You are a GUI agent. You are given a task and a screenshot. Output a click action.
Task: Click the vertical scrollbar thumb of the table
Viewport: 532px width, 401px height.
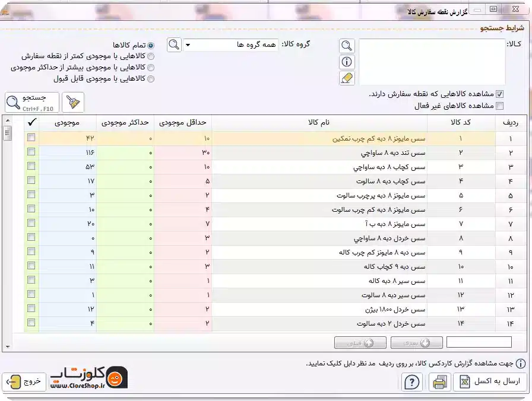click(x=8, y=132)
